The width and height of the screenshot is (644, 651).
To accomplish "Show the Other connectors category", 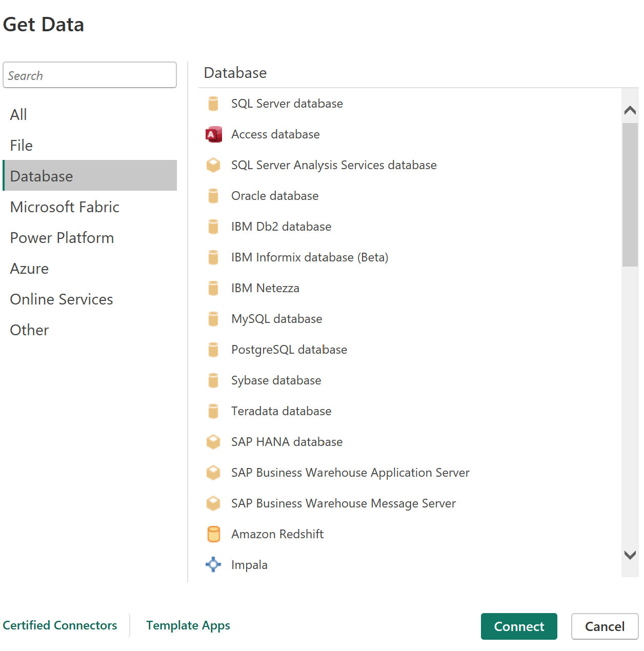I will [90, 330].
